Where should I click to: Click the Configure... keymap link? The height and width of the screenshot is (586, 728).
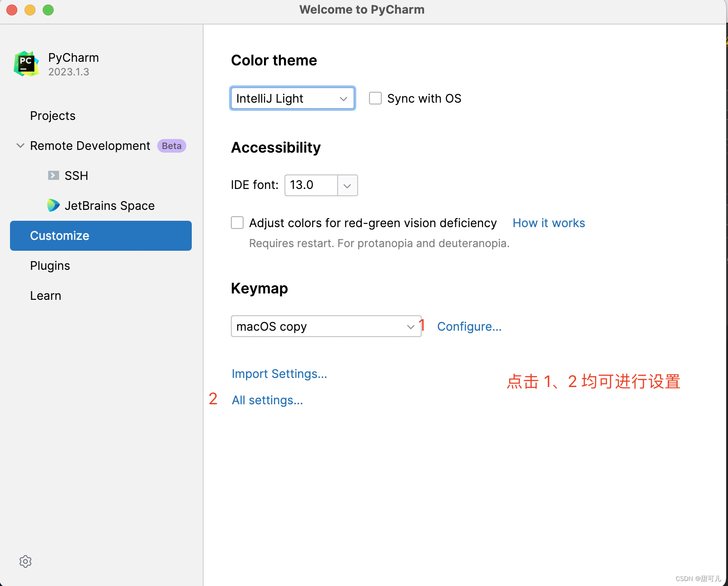click(x=469, y=326)
